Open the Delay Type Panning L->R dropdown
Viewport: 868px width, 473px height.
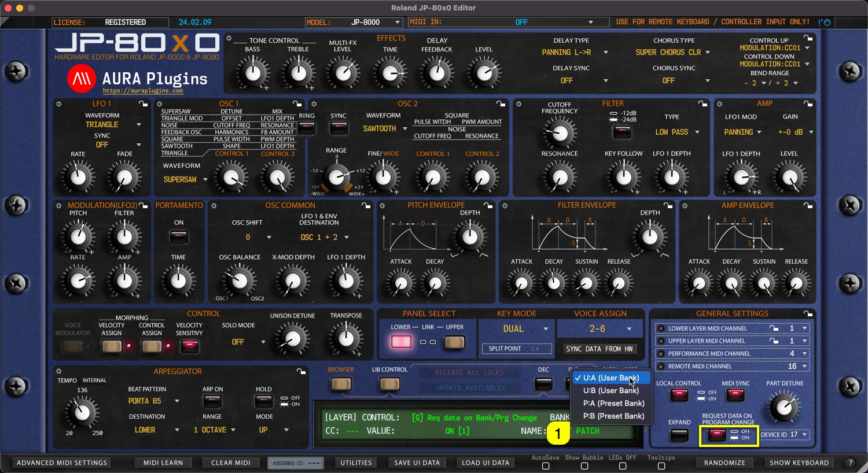[575, 52]
